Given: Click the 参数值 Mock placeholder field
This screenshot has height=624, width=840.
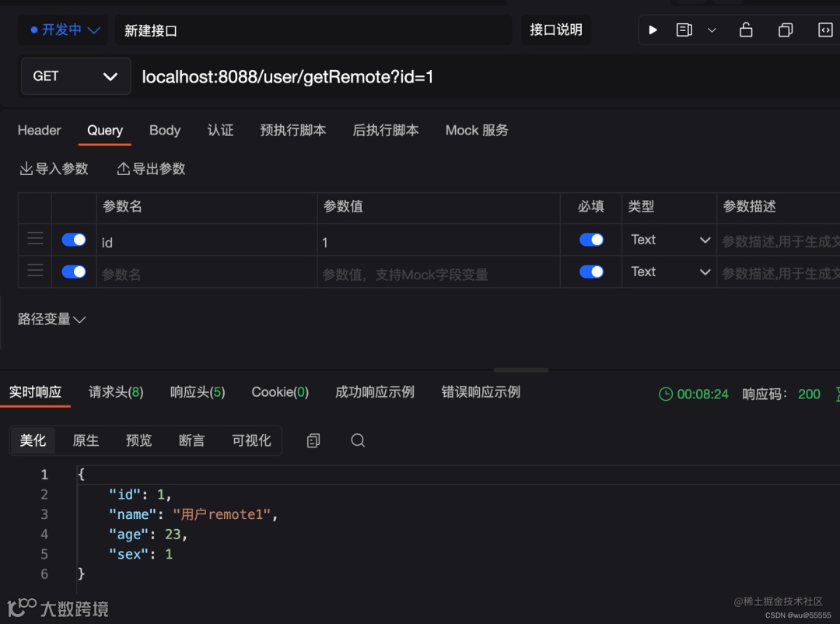Looking at the screenshot, I should coord(439,272).
